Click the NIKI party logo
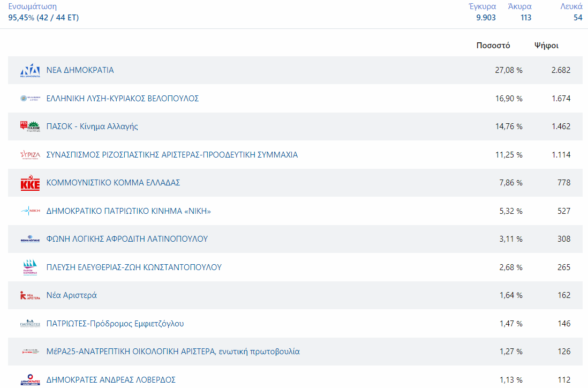The height and width of the screenshot is (388, 588). 30,211
